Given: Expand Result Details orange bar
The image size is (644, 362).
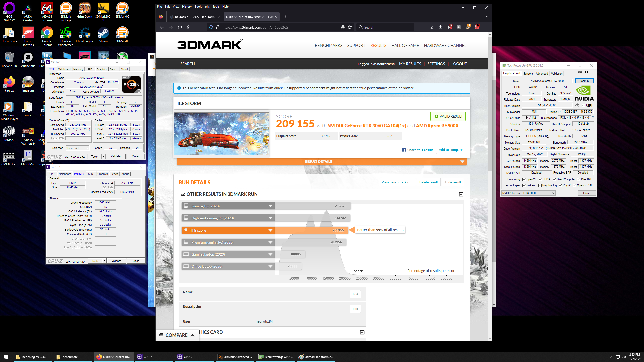Looking at the screenshot, I should 321,162.
